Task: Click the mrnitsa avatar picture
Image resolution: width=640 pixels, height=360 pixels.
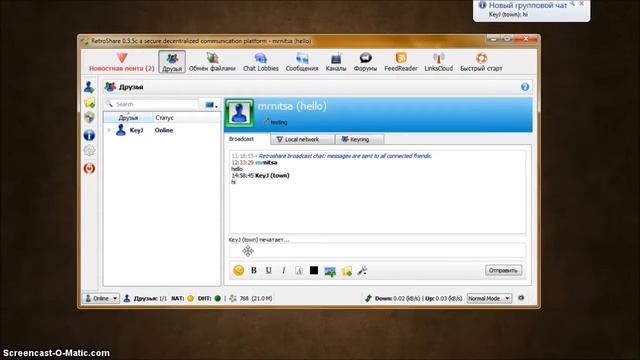Action: tap(240, 113)
